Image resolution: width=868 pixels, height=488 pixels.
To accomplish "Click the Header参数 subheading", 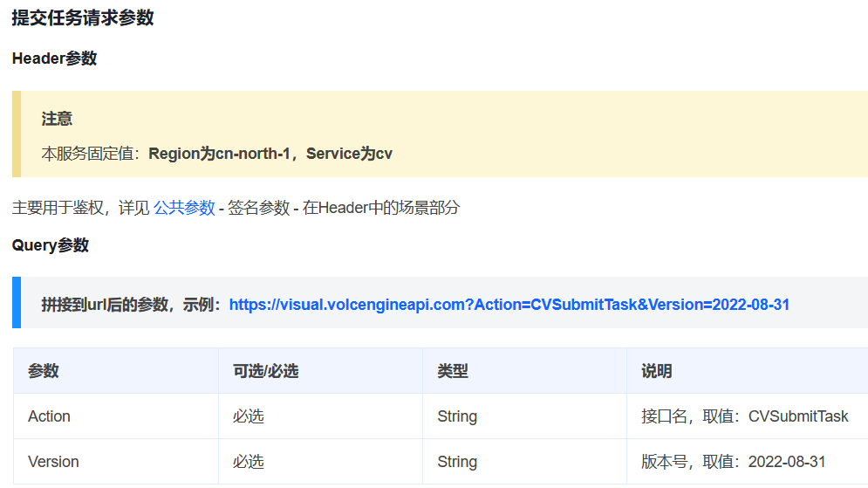I will 54,58.
